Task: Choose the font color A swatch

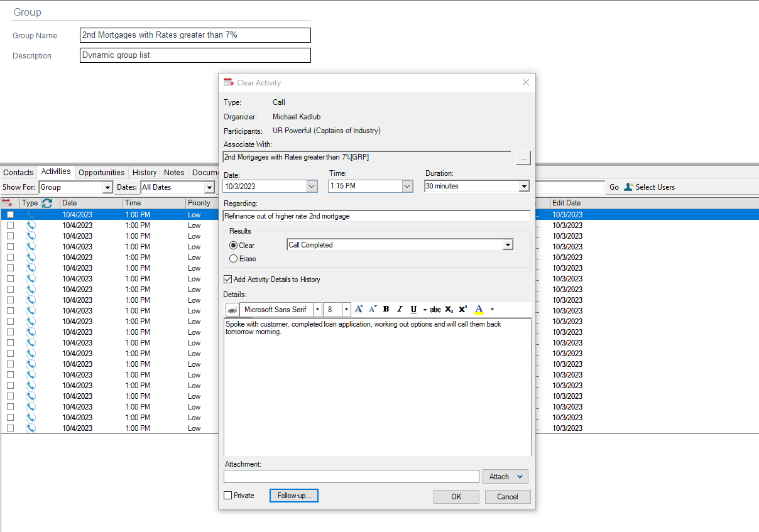Action: [x=479, y=309]
